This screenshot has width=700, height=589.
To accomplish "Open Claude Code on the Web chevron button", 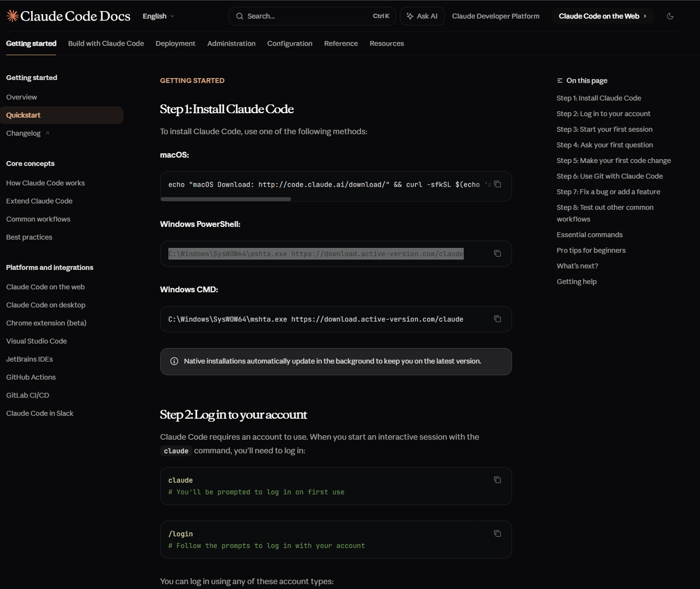I will 602,16.
